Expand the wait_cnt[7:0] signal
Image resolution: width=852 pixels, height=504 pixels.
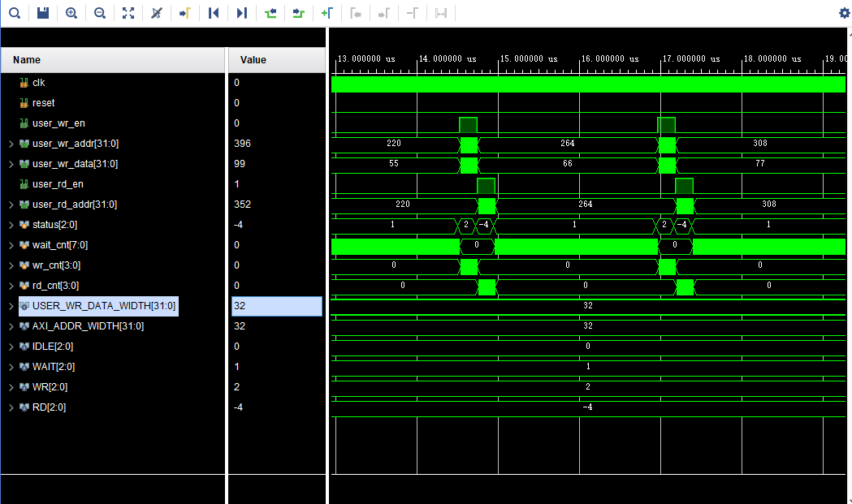coord(11,245)
